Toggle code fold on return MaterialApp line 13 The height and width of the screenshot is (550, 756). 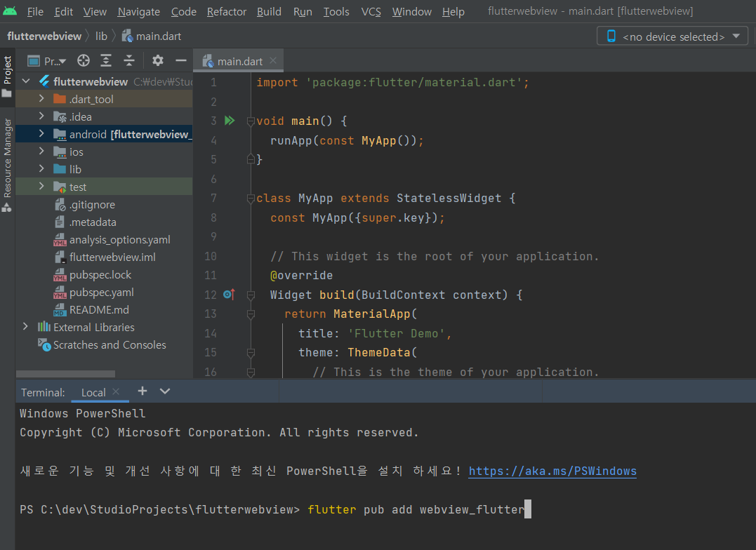click(251, 314)
